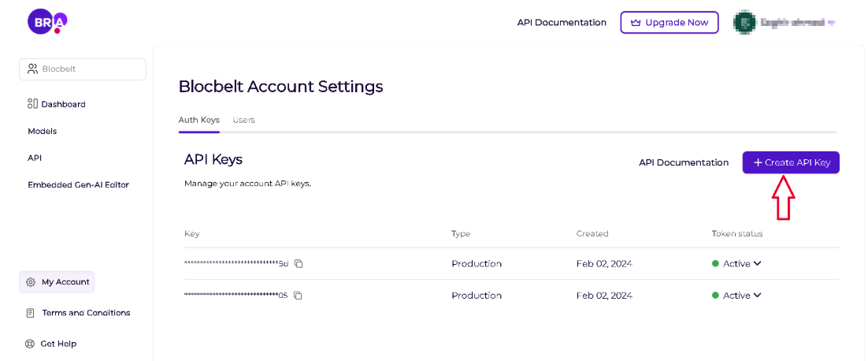Click the BRIA logo in header
Image resolution: width=868 pixels, height=361 pixels.
click(x=47, y=22)
